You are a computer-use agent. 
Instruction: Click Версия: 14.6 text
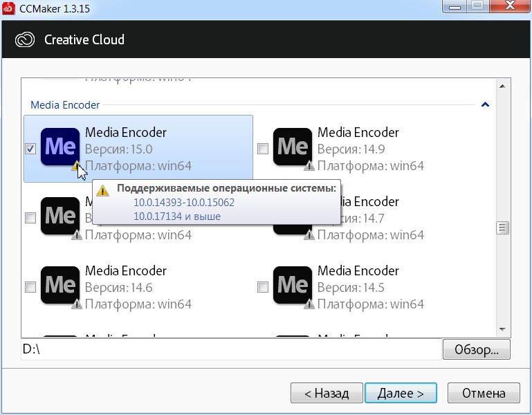118,288
